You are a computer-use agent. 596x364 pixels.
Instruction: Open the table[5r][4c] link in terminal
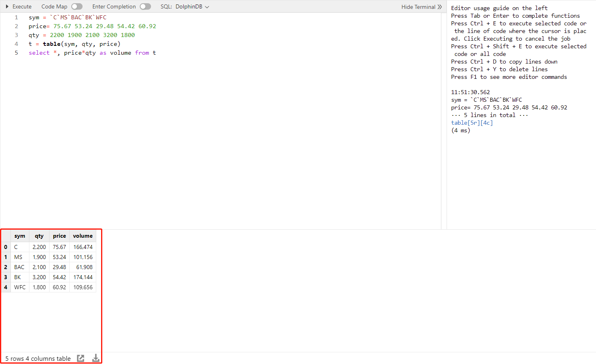pos(472,123)
